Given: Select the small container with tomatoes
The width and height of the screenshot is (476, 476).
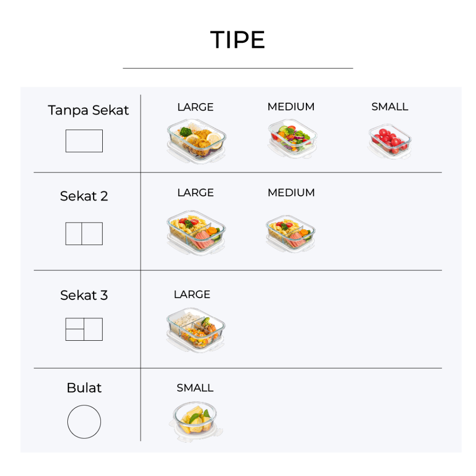Looking at the screenshot, I should click(390, 140).
